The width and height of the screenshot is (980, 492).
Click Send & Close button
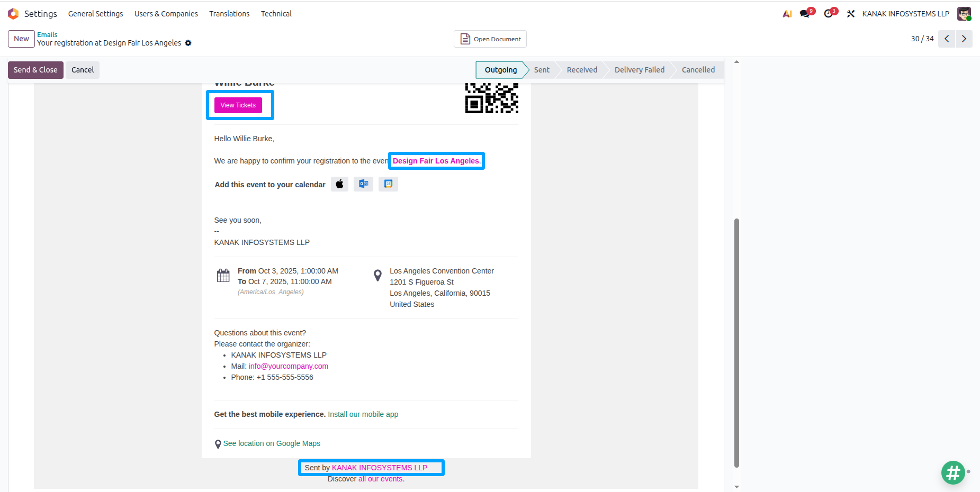[x=35, y=70]
